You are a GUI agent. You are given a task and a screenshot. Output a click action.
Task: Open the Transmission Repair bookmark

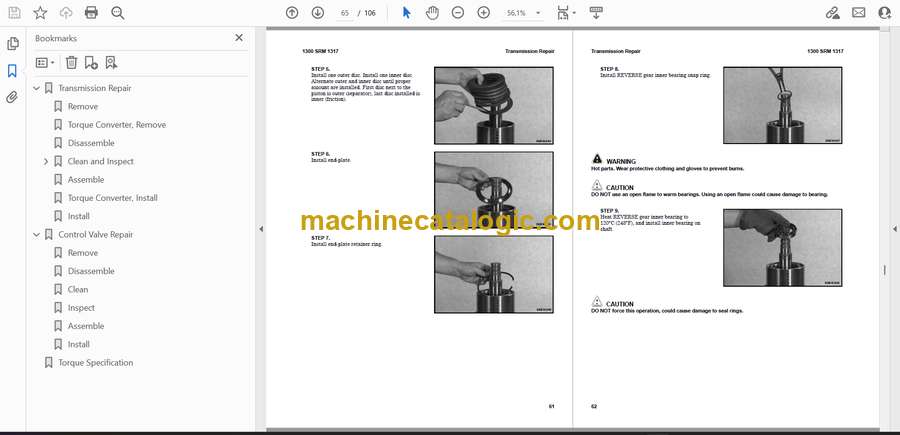coord(95,88)
